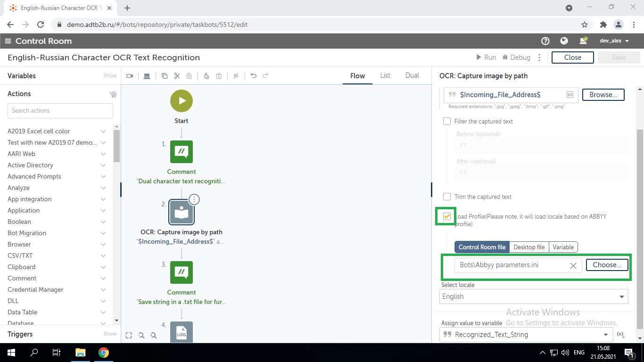Switch to the Flow view tab
The image size is (644, 362).
[357, 75]
